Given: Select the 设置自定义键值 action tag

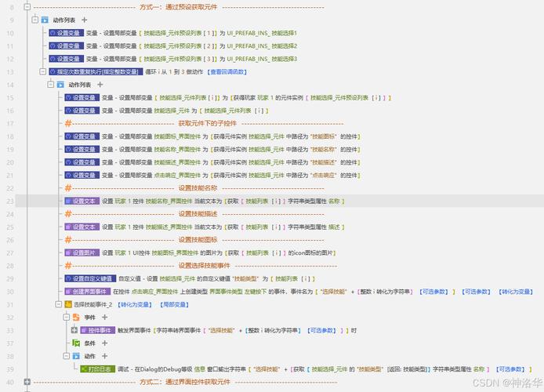Looking at the screenshot, I should tap(90, 278).
